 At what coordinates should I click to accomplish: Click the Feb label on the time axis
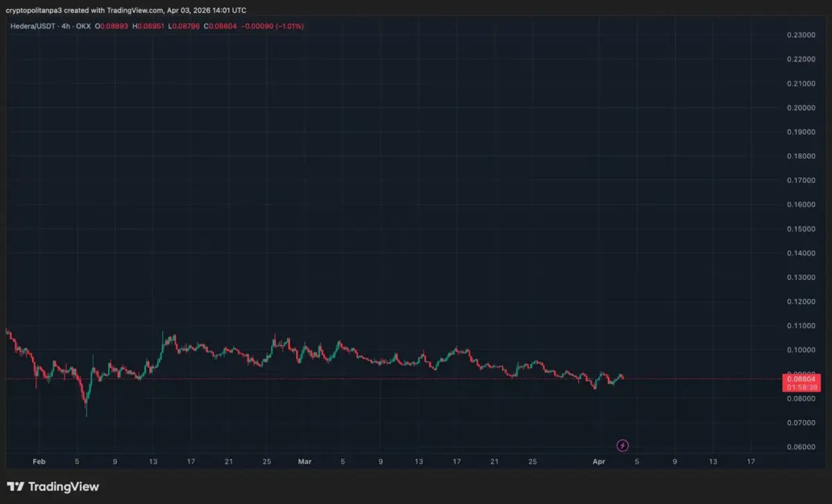coord(39,461)
